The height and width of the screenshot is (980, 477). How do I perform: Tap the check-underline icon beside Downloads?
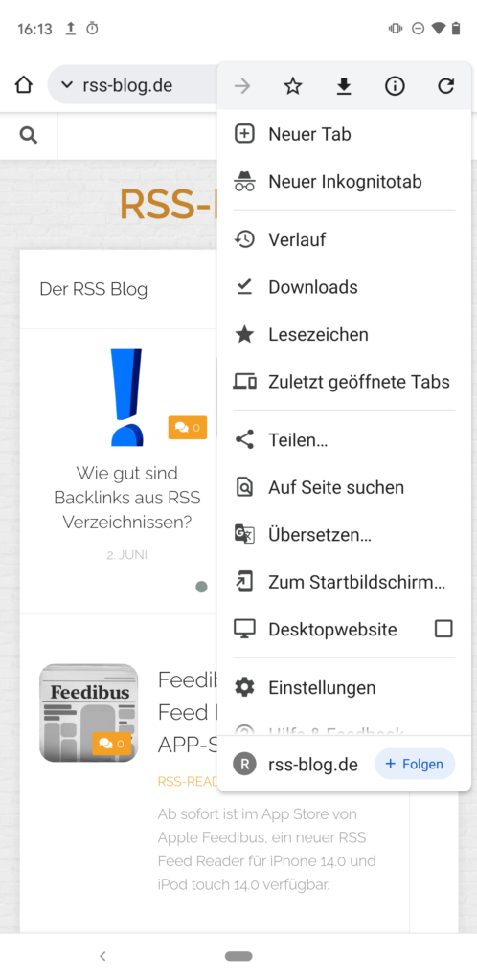244,287
